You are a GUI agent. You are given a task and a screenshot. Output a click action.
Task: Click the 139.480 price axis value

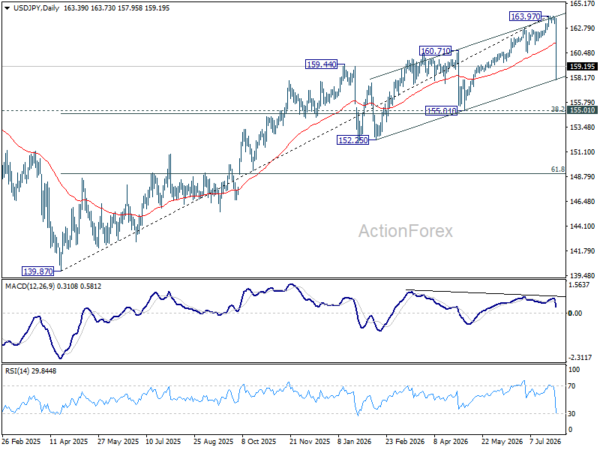(582, 276)
